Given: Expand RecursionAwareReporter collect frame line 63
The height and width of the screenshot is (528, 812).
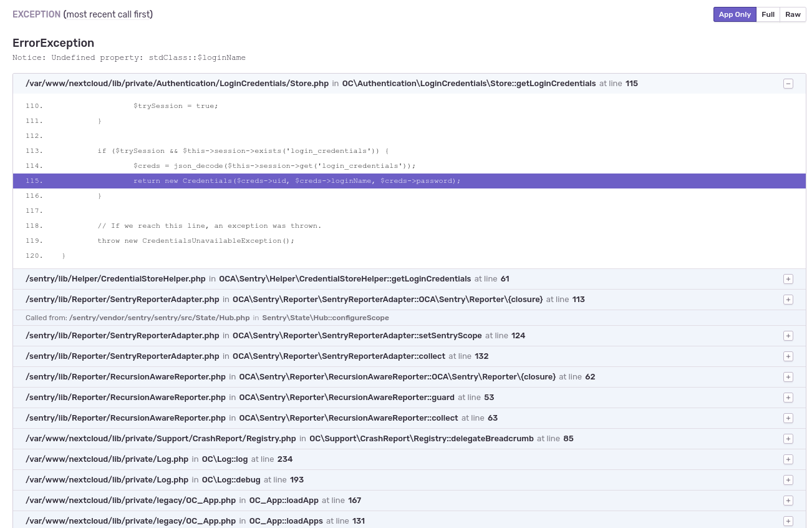Looking at the screenshot, I should coord(788,418).
